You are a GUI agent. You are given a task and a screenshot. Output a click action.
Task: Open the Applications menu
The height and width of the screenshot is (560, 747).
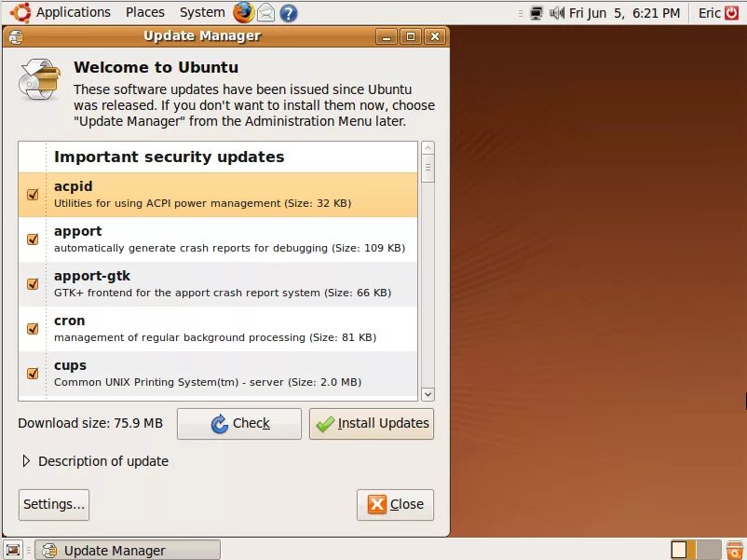coord(74,12)
